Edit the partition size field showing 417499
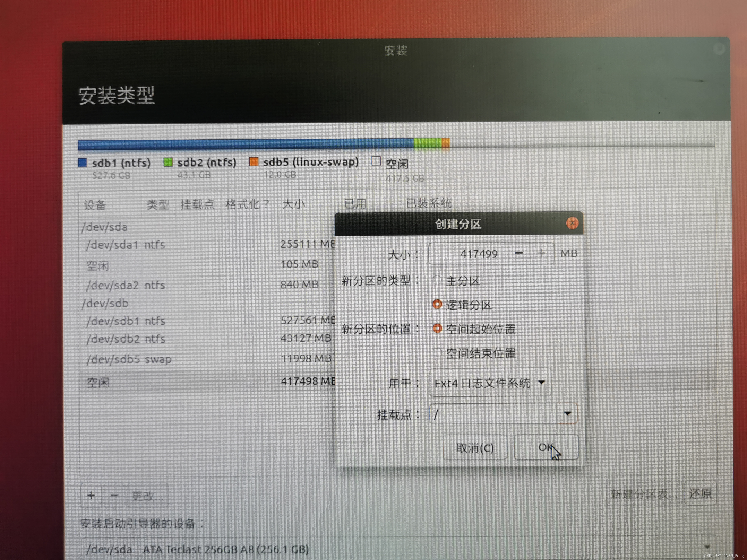The image size is (747, 560). click(x=468, y=254)
